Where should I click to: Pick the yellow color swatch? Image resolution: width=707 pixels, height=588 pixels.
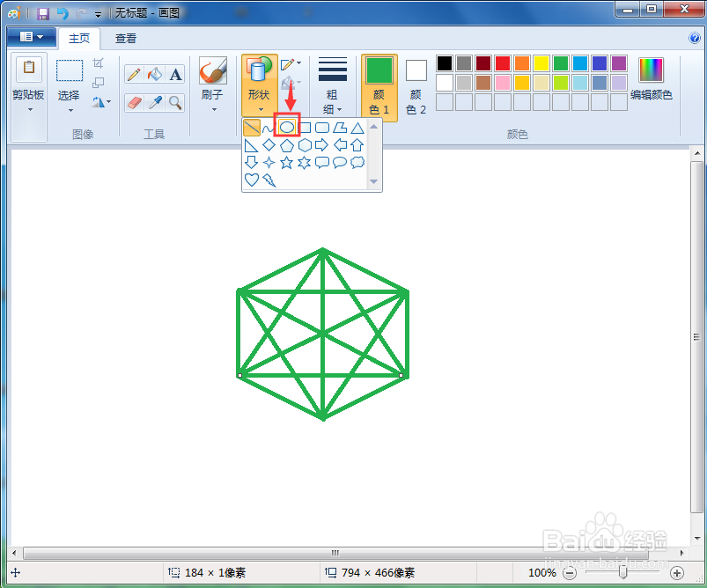pyautogui.click(x=541, y=63)
